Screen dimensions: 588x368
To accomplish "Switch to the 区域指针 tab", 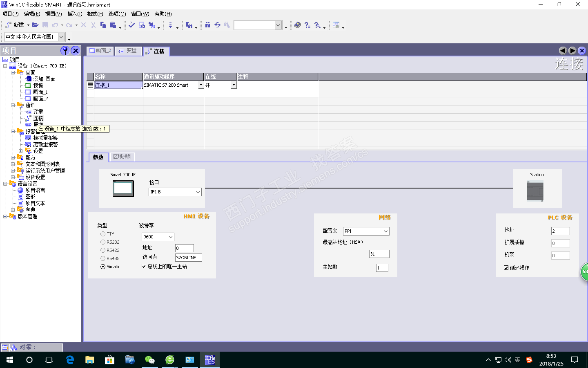I will 122,157.
